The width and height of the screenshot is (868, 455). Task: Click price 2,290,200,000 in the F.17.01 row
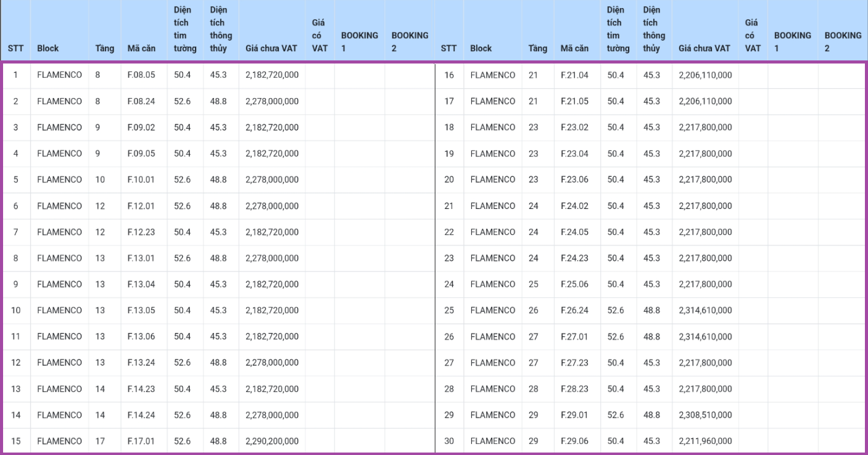(272, 441)
